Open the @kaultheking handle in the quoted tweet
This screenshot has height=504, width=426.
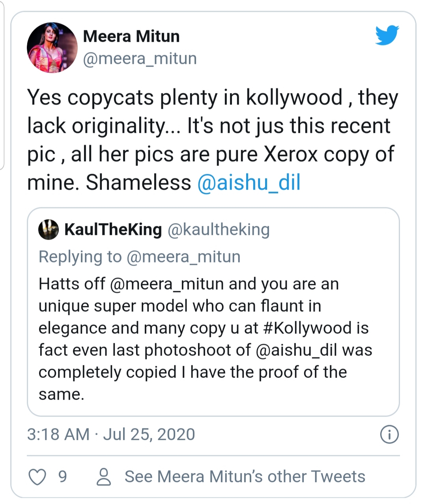click(219, 229)
